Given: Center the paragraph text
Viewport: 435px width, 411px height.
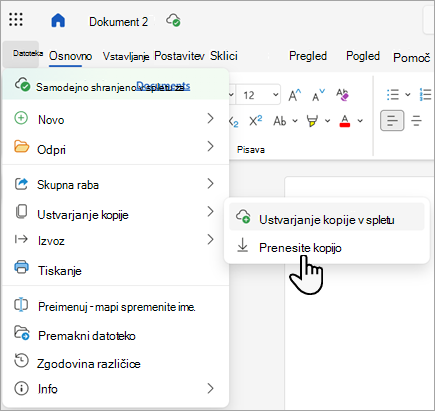Looking at the screenshot, I should click(416, 120).
